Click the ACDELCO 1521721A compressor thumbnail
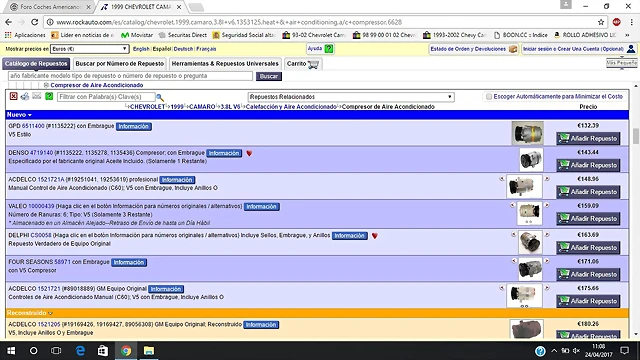Image resolution: width=640 pixels, height=360 pixels. click(x=524, y=186)
